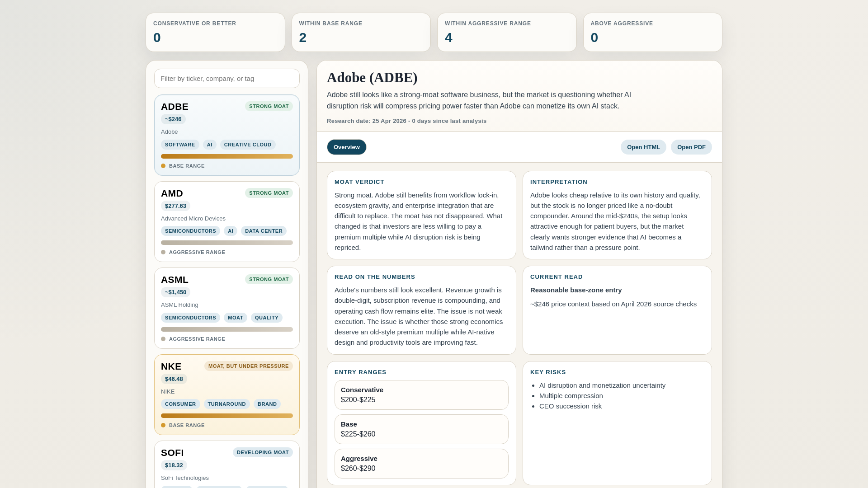Click the SOFTWARE tag on ADBE
This screenshot has width=868, height=488.
pos(180,145)
